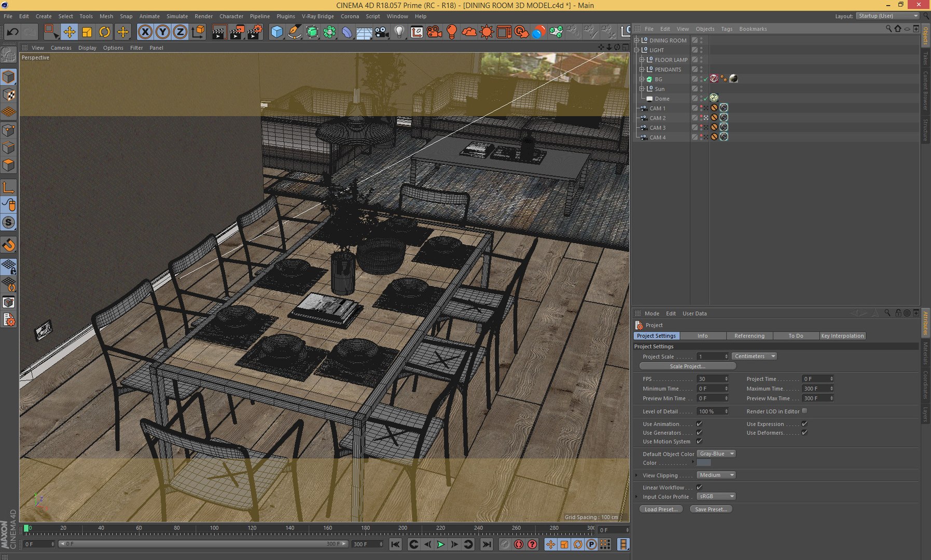Uncheck Use Generators checkbox
Image resolution: width=931 pixels, height=560 pixels.
(x=699, y=432)
